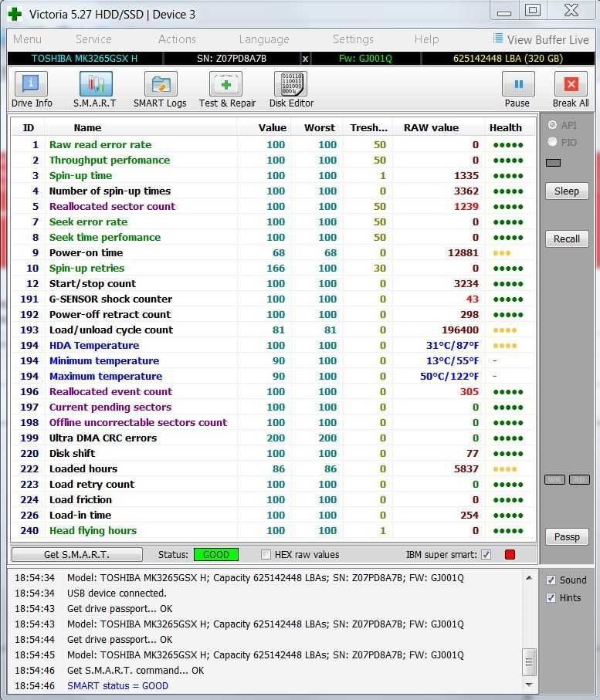Viewport: 600px width, 700px height.
Task: Click the 625142448 LBA (320 GB) label
Action: (x=508, y=59)
